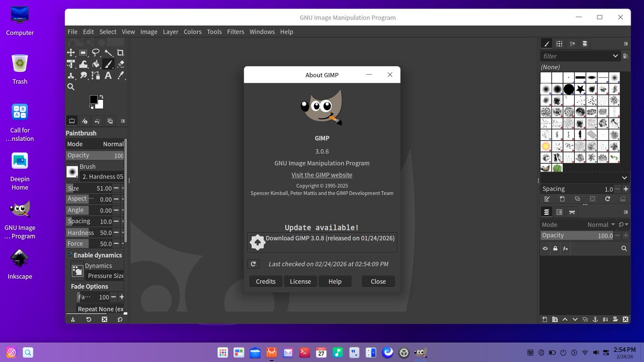This screenshot has width=644, height=362.
Task: Click the Help button in About dialog
Action: [335, 281]
